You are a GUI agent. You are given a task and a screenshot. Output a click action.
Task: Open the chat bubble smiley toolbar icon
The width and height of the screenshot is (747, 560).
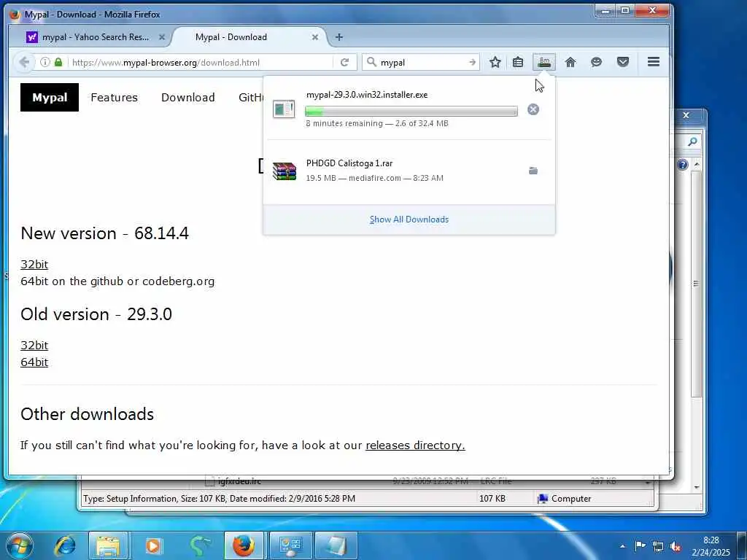(x=596, y=62)
